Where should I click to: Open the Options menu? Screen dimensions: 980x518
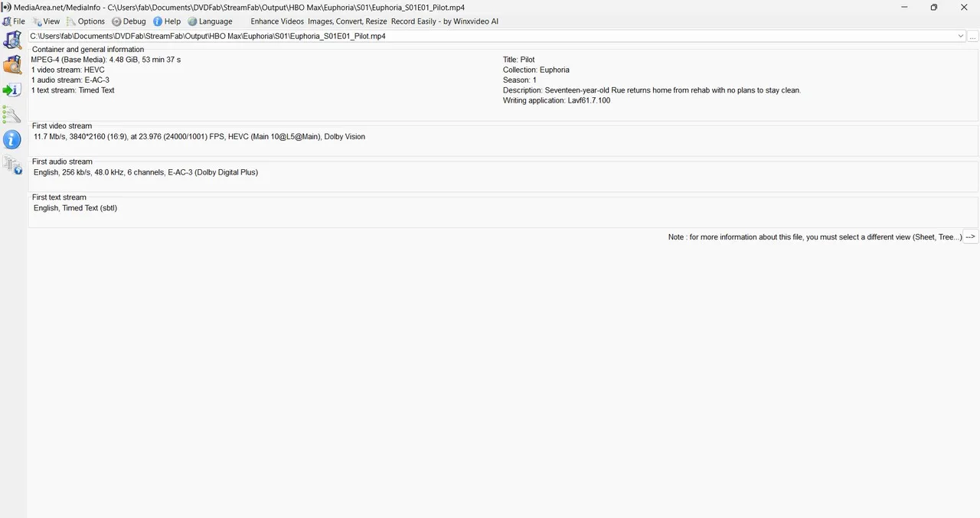click(x=87, y=21)
